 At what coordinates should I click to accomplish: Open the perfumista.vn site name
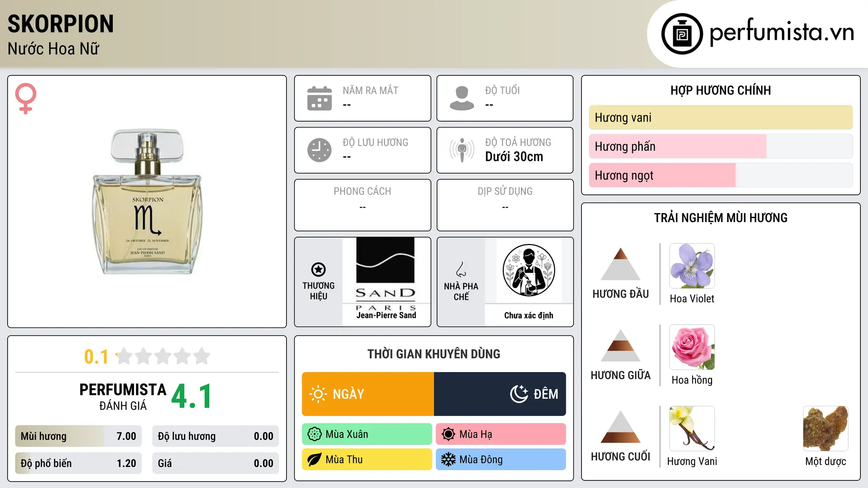click(782, 33)
